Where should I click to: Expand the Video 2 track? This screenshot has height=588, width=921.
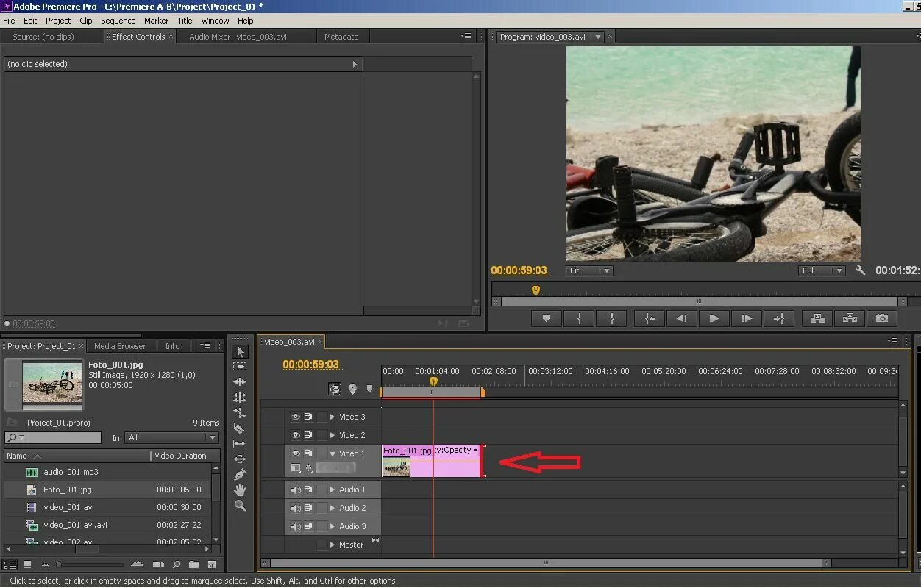tap(333, 435)
